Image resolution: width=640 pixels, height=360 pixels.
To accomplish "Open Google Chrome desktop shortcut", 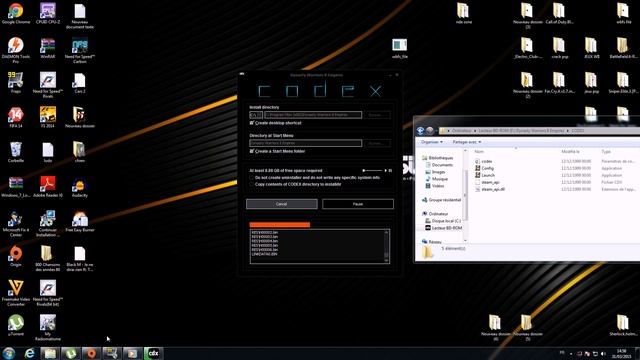I will point(16,13).
